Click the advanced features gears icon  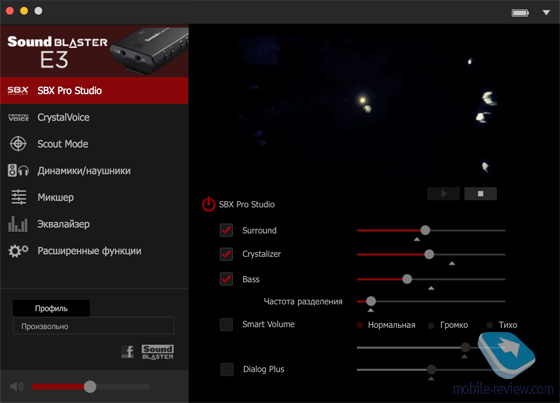point(18,251)
